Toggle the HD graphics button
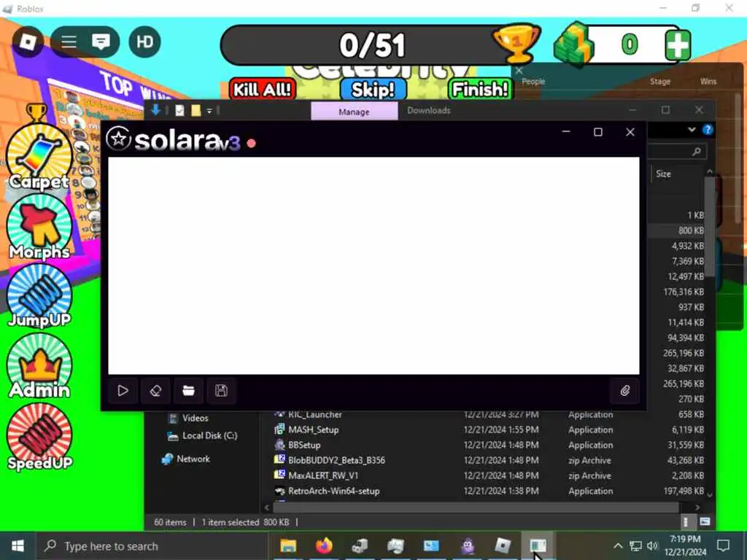The width and height of the screenshot is (747, 560). point(145,42)
